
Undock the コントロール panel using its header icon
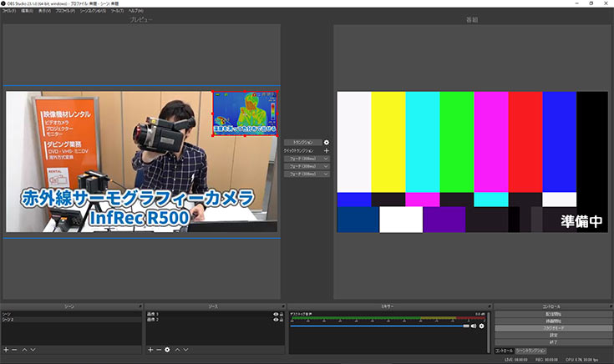pos(611,306)
